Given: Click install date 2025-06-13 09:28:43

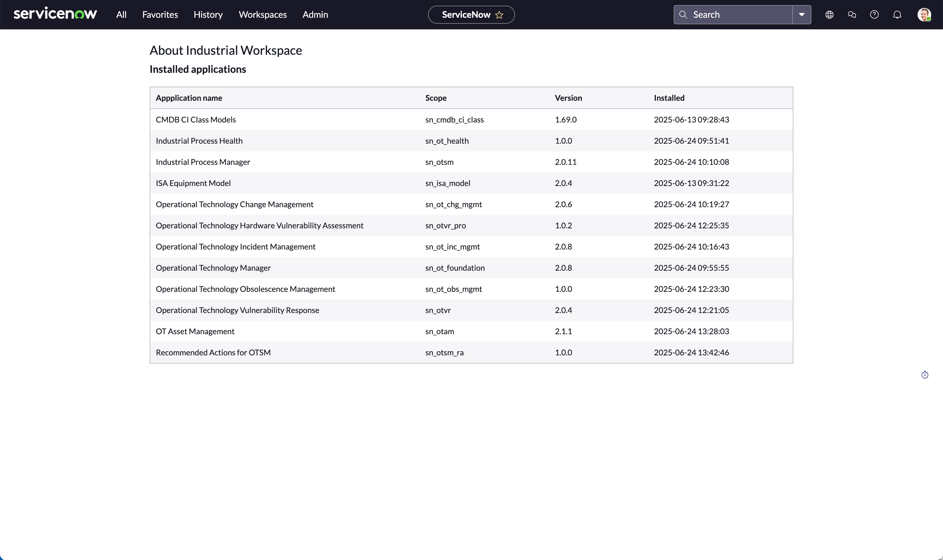Looking at the screenshot, I should point(691,120).
